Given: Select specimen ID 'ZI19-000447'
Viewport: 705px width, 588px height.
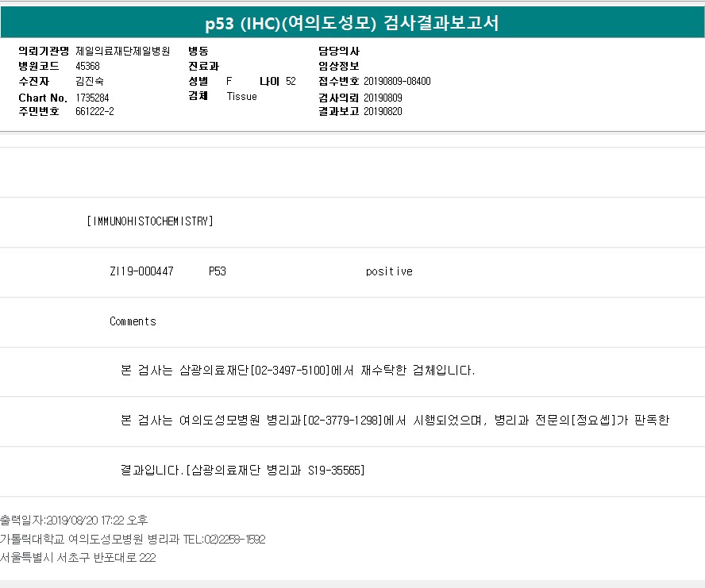Looking at the screenshot, I should [x=141, y=271].
